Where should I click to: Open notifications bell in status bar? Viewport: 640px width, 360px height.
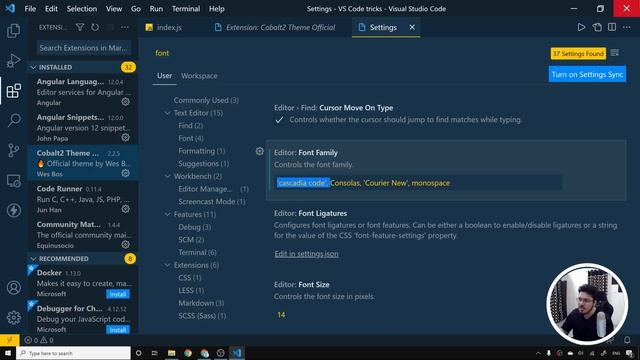coord(627,340)
